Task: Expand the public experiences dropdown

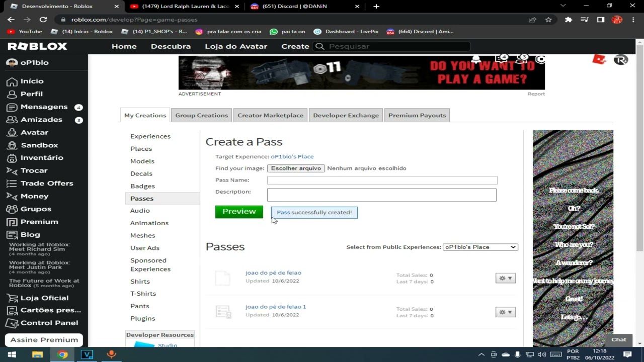Action: coord(480,247)
